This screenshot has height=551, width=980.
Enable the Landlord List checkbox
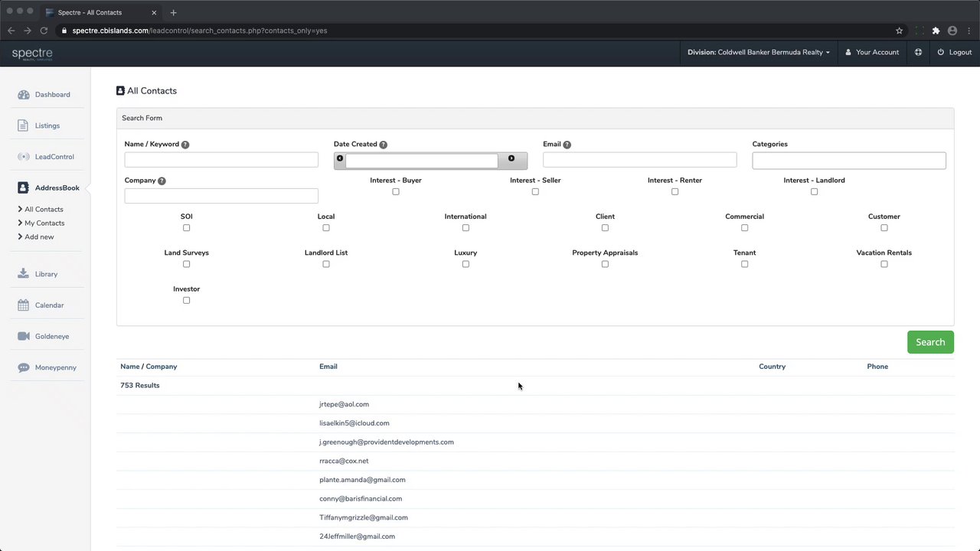click(326, 264)
